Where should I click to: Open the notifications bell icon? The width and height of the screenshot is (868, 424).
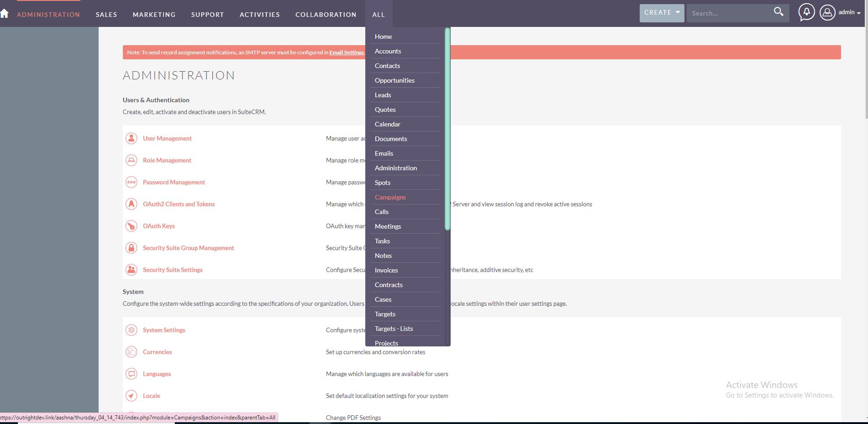806,12
